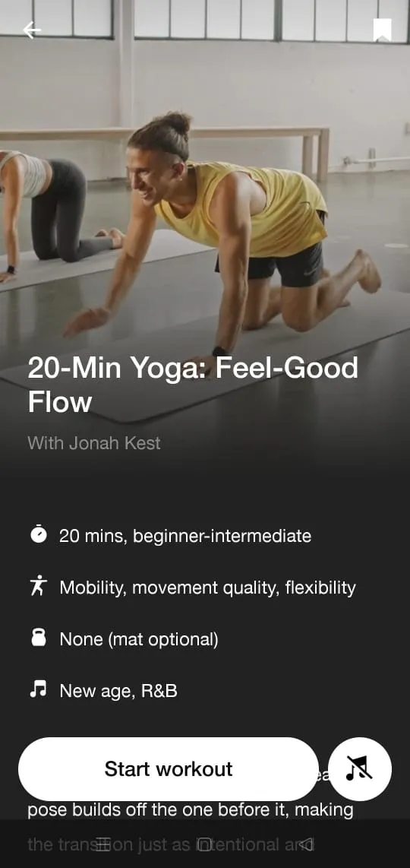The height and width of the screenshot is (868, 410).
Task: Open the Android recent apps menu icon
Action: [103, 844]
